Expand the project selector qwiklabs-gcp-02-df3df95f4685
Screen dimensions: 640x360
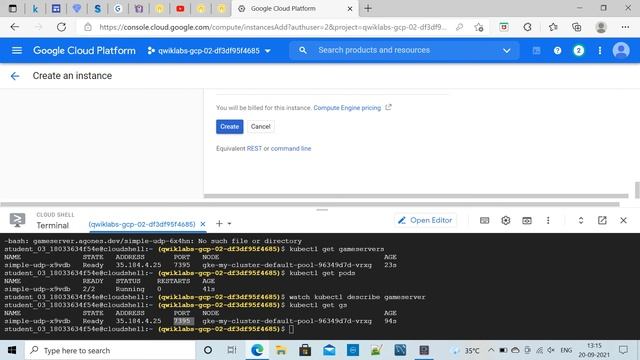(x=209, y=51)
